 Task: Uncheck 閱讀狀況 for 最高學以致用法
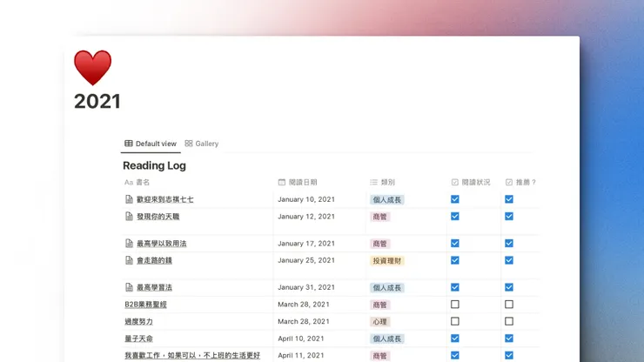(x=454, y=244)
